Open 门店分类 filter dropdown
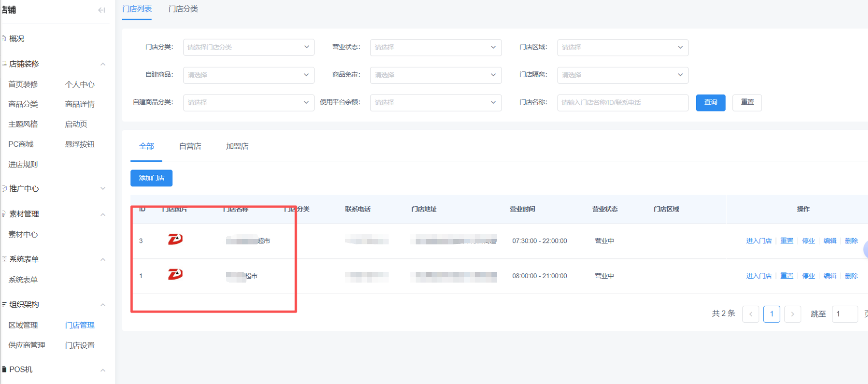 point(249,47)
